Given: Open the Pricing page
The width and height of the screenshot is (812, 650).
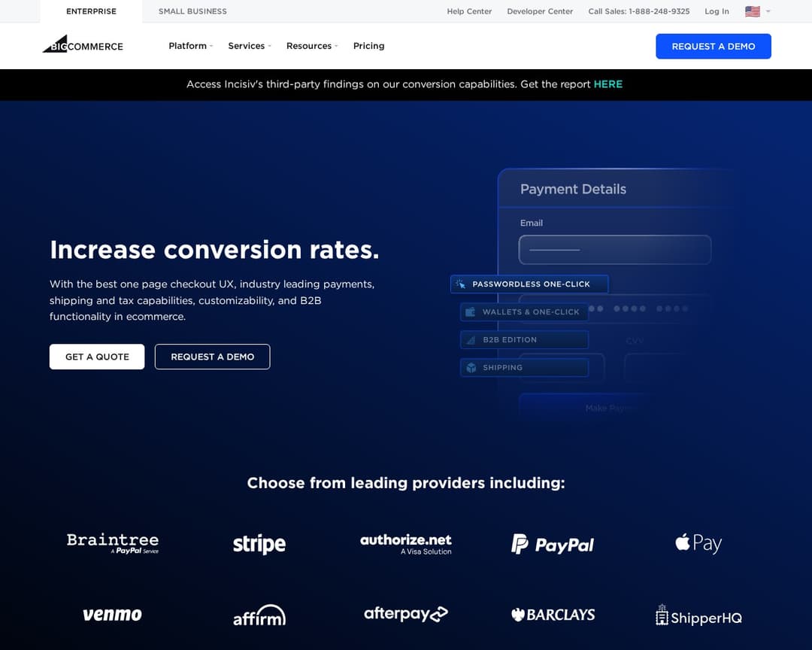Looking at the screenshot, I should pyautogui.click(x=368, y=46).
